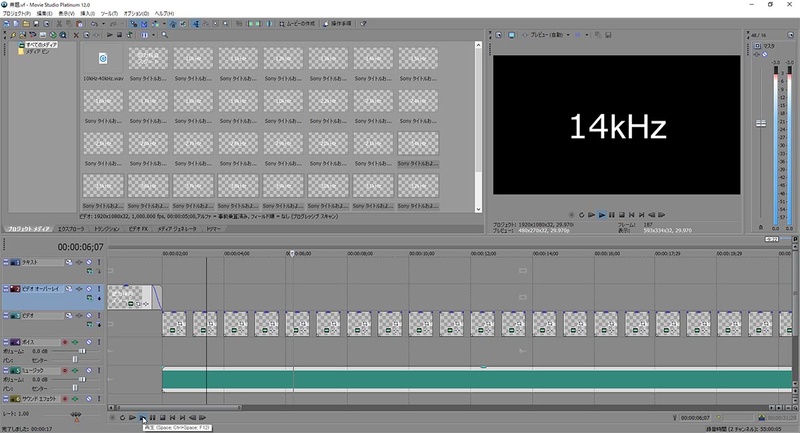Open the media views dropdown arrow
The image size is (800, 433).
pyautogui.click(x=153, y=35)
